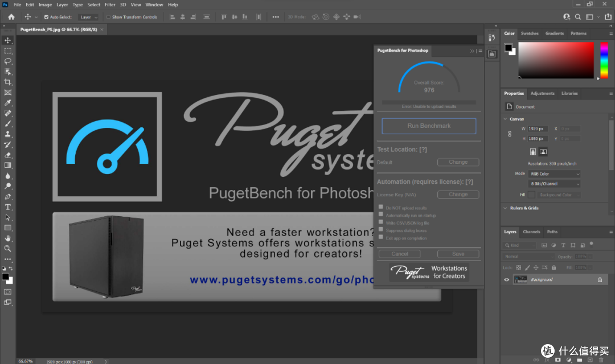
Task: Toggle Quick Mask mode icon
Action: 7,292
